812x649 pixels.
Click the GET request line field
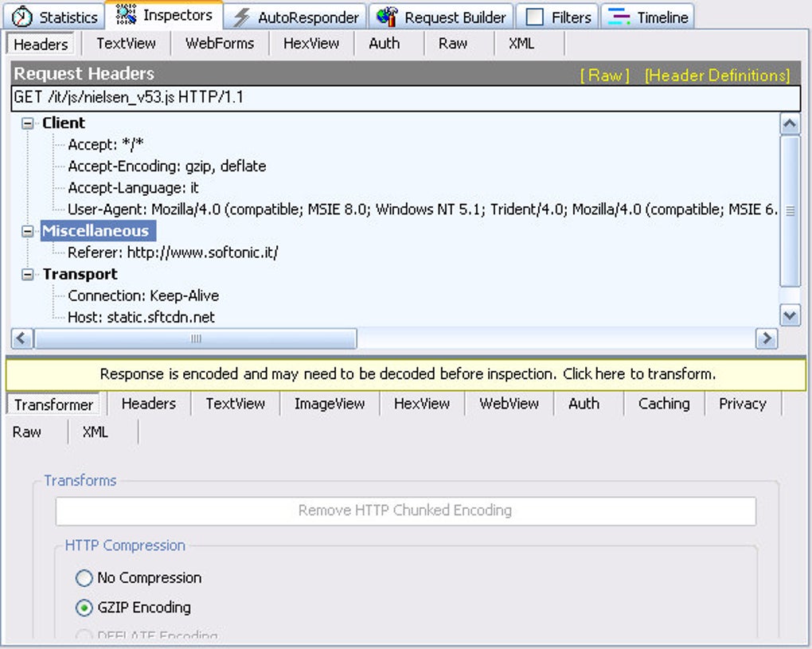click(x=406, y=98)
